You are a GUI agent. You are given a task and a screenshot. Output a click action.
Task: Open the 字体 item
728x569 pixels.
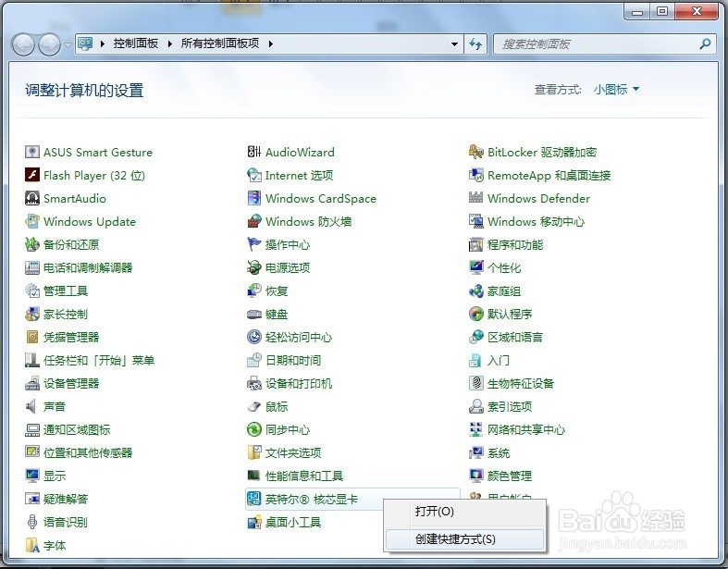tap(45, 545)
